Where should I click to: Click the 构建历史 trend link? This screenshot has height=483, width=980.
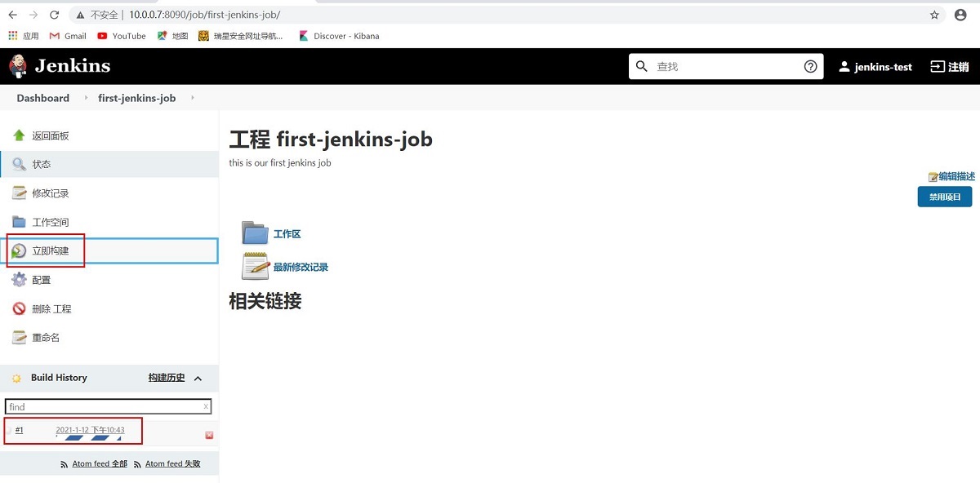click(167, 378)
